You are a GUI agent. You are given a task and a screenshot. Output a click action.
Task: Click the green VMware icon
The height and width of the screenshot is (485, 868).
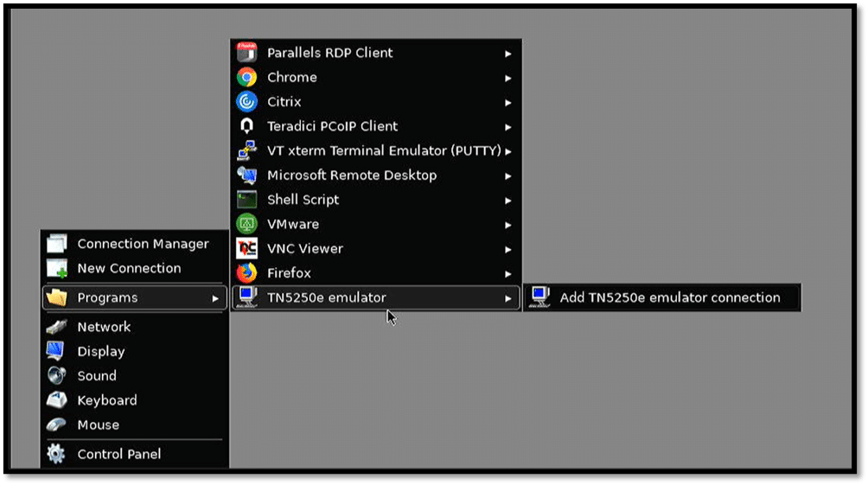pos(247,224)
